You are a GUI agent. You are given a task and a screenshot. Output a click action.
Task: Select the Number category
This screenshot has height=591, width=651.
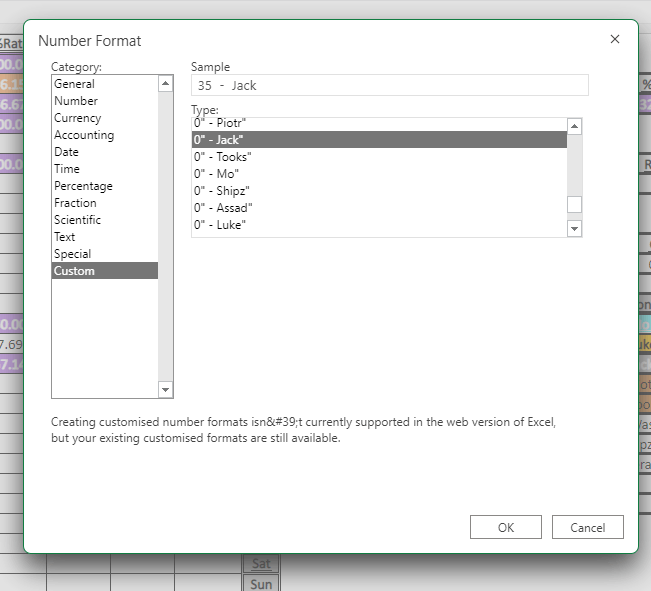105,101
